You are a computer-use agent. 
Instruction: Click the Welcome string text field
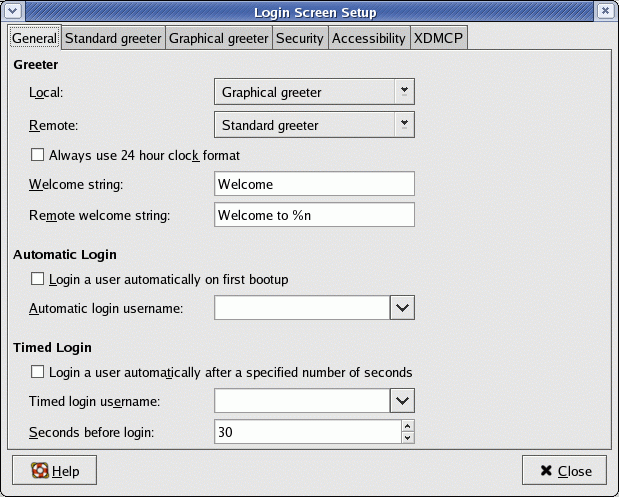point(314,184)
